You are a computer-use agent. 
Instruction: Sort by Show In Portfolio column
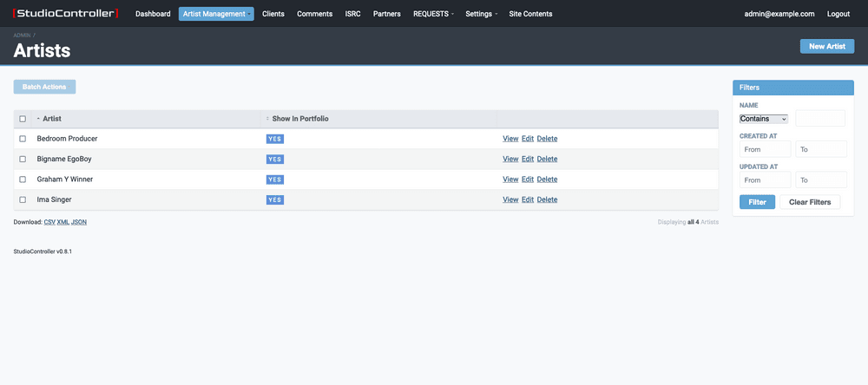299,119
